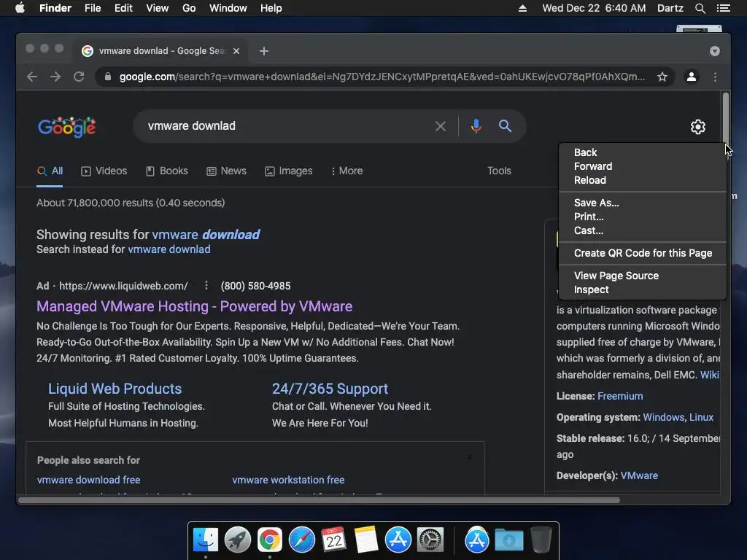Image resolution: width=747 pixels, height=560 pixels.
Task: Open Launchpad from the Dock
Action: coord(237,540)
